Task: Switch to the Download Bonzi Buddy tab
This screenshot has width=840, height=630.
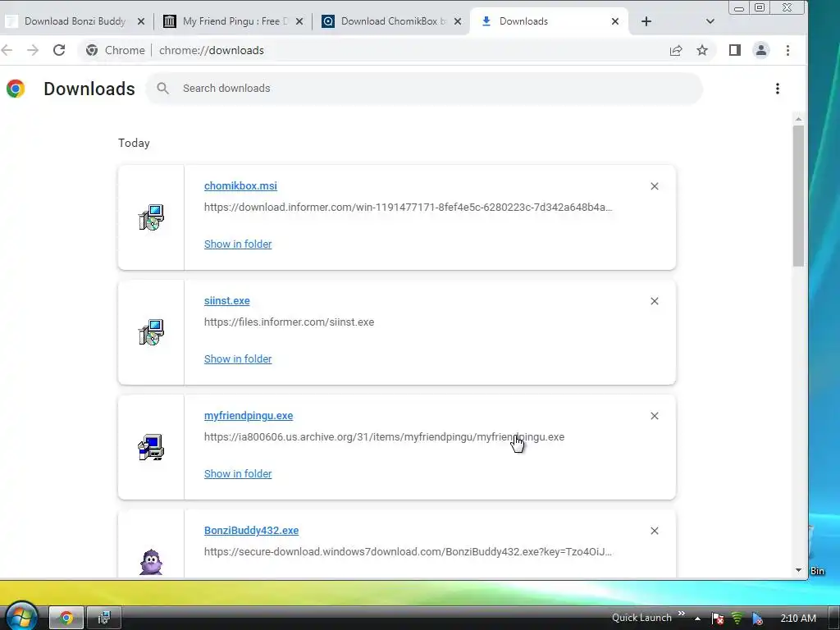Action: (x=75, y=21)
